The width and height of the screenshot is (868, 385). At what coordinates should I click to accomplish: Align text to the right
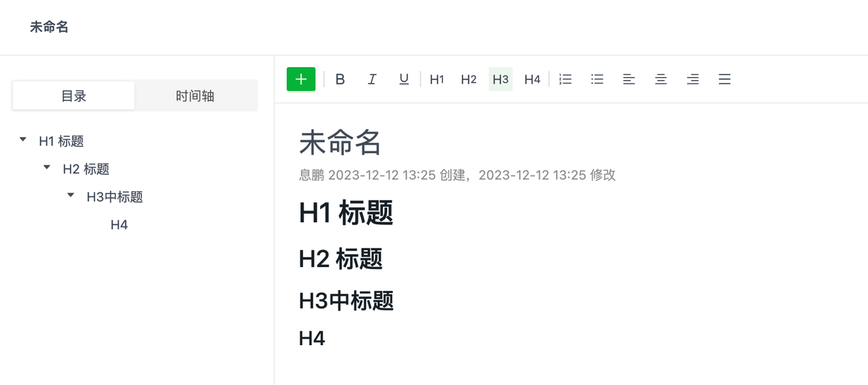click(692, 79)
